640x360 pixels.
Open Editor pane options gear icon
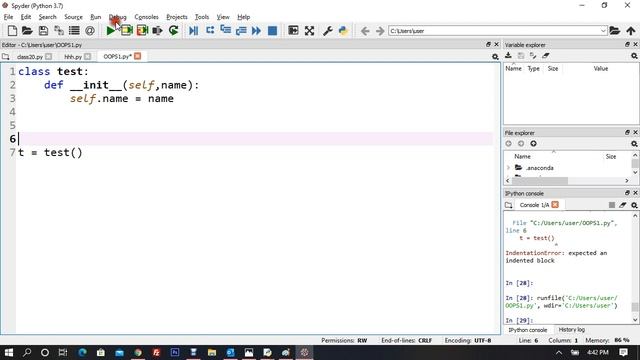click(x=495, y=57)
